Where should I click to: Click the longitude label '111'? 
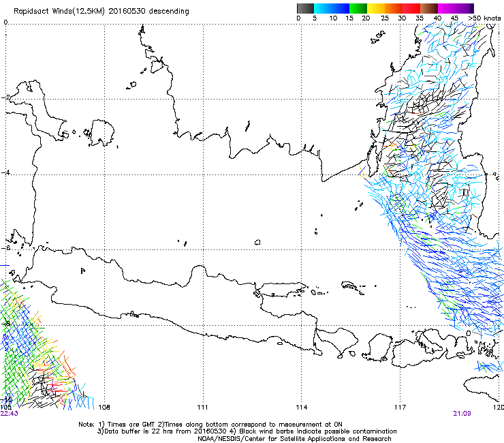tap(202, 408)
